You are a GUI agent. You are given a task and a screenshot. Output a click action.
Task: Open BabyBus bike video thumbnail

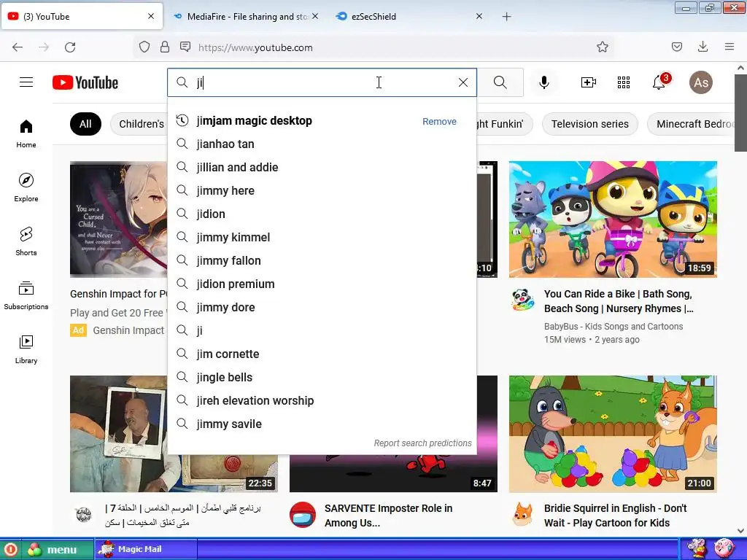613,219
